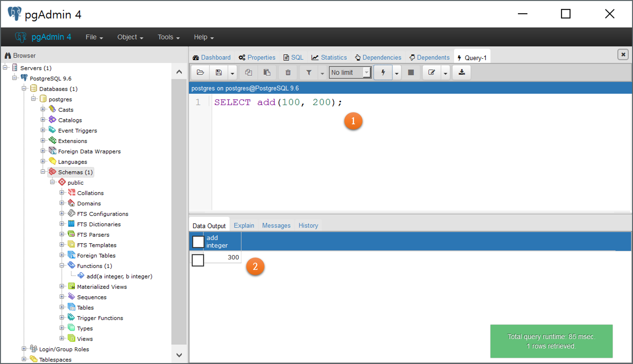The image size is (633, 364).
Task: Click the Filter funnel icon
Action: 309,72
